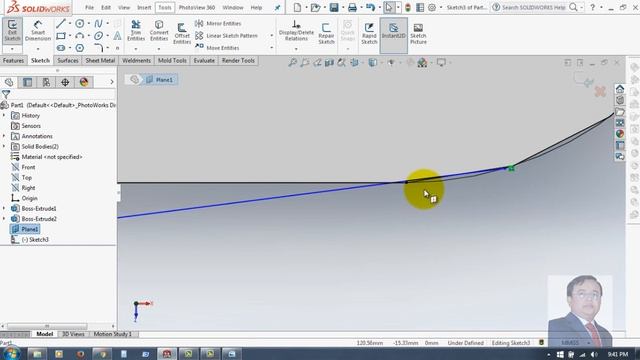Click the Search SOLIDWORKS Help field
640x360 pixels.
533,7
